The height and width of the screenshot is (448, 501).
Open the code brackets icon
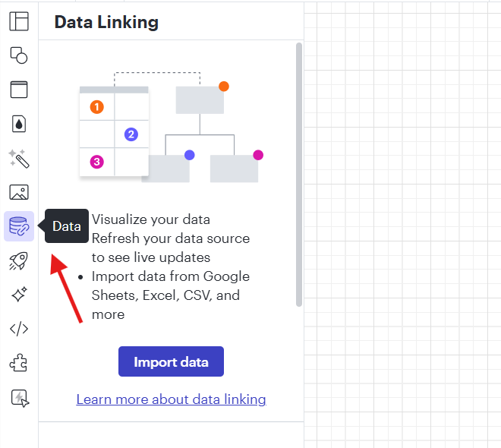tap(19, 329)
